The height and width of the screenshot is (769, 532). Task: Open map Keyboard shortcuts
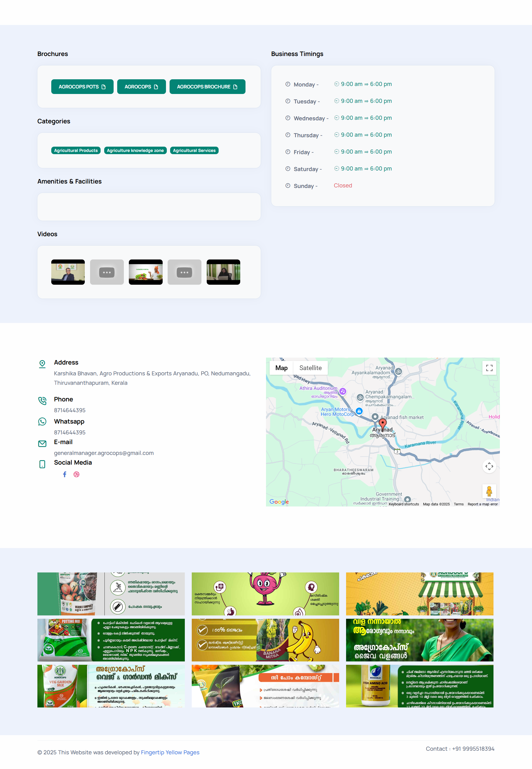point(404,504)
